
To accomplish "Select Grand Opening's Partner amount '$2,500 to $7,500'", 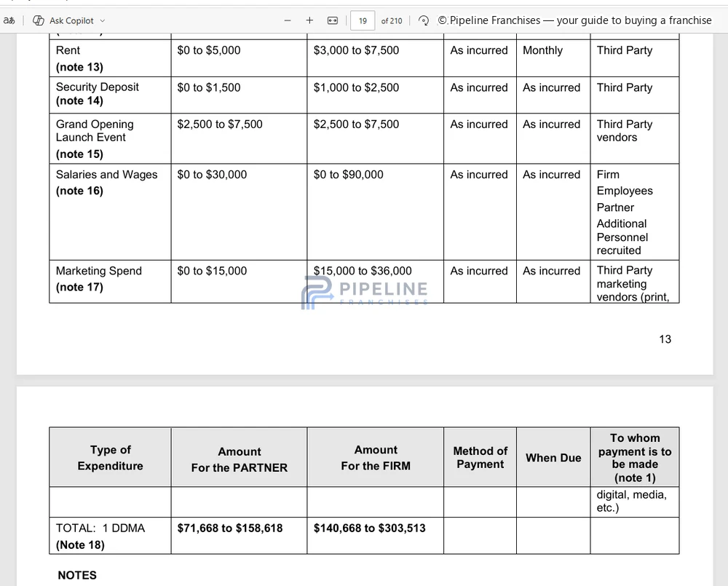I will 220,124.
